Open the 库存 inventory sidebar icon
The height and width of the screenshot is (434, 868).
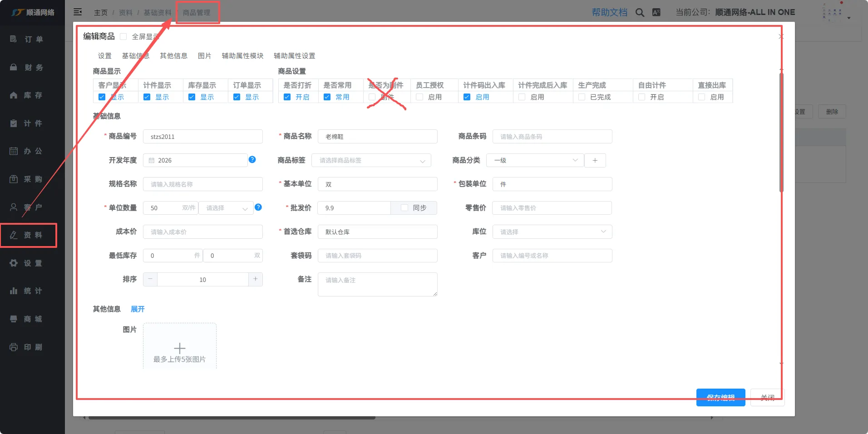(x=14, y=95)
